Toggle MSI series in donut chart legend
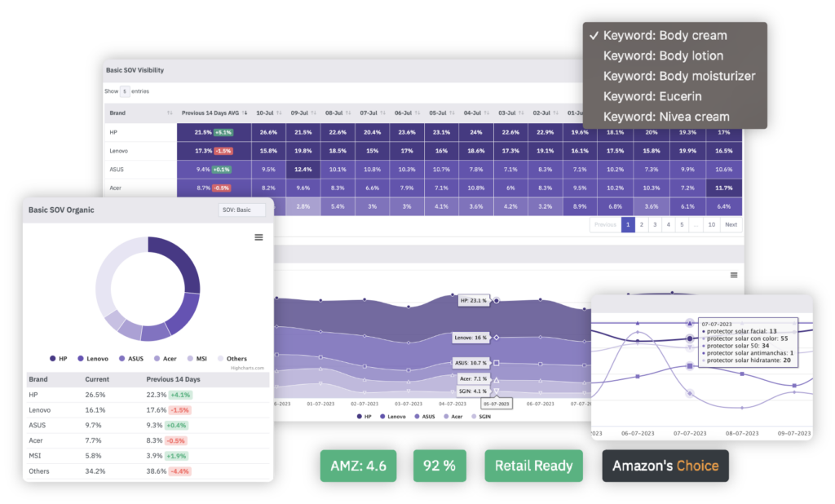This screenshot has width=835, height=504. pyautogui.click(x=197, y=359)
